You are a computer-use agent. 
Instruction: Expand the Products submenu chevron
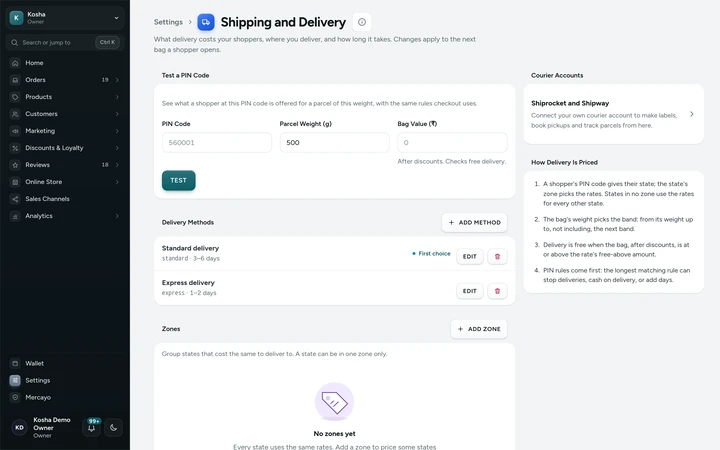[x=117, y=97]
